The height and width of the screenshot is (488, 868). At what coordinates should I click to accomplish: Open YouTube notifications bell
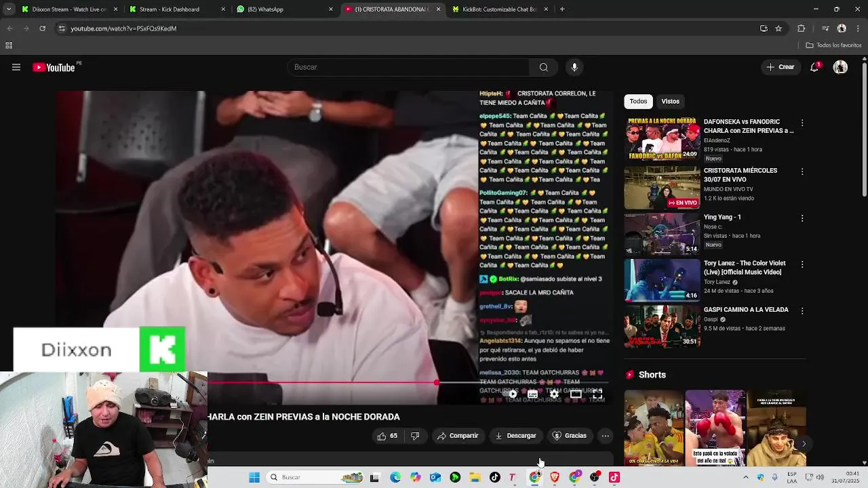click(x=814, y=67)
